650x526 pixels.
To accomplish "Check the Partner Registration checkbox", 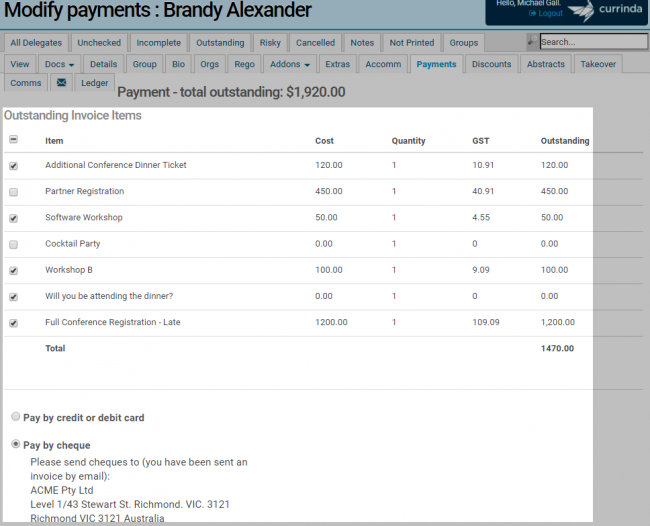I will 14,192.
